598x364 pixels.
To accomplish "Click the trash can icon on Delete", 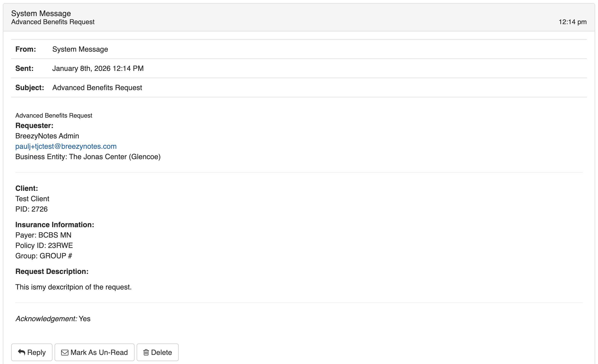I will click(146, 352).
